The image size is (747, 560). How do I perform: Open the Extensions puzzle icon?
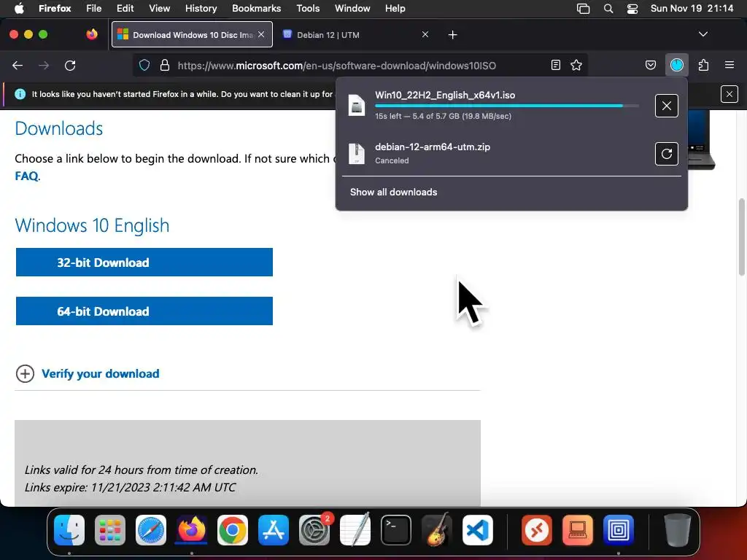coord(704,65)
